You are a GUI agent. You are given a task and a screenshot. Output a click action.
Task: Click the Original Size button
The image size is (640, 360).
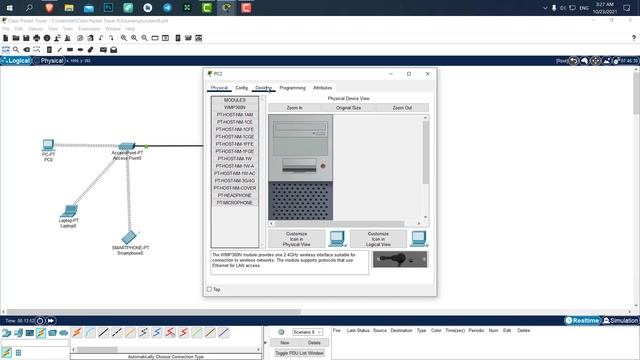[348, 108]
